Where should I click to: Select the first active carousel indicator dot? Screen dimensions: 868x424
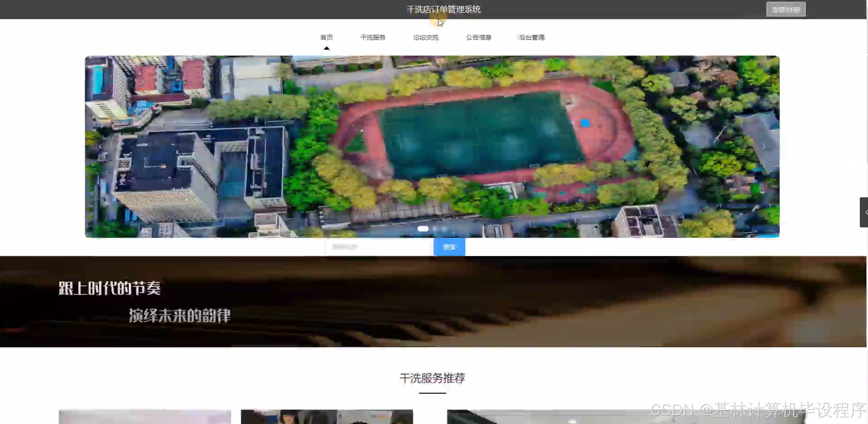[423, 229]
